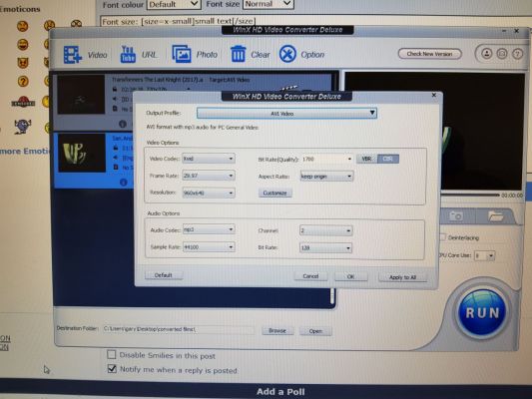Open the Resolution dropdown
The height and width of the screenshot is (399, 532).
[x=209, y=193]
